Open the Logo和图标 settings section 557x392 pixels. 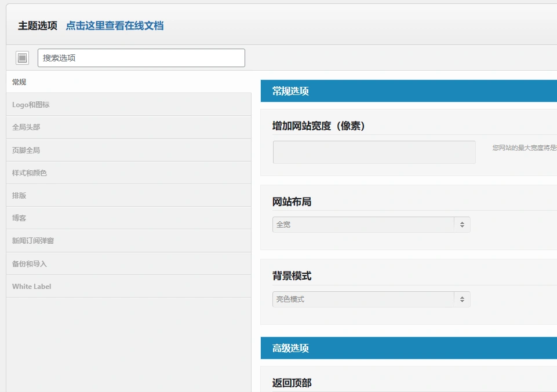[x=31, y=104]
